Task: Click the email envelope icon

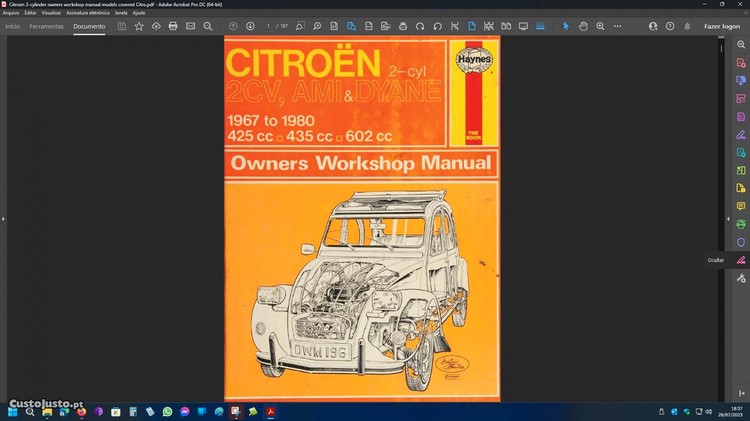Action: tap(190, 26)
